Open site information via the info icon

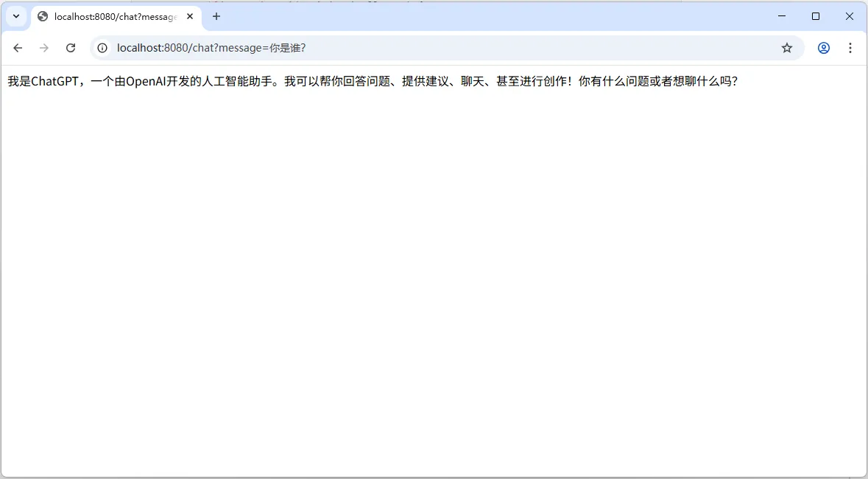pyautogui.click(x=102, y=47)
